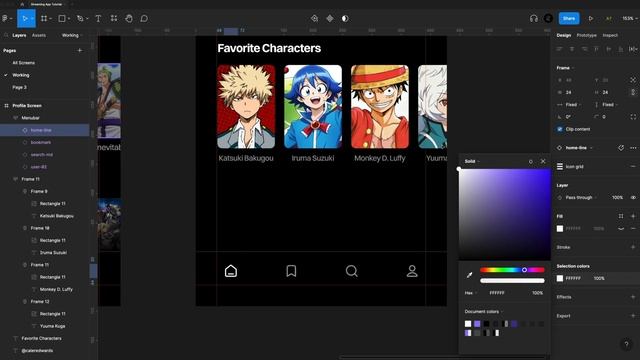Click the create component icon
This screenshot has height=360, width=640.
(x=330, y=18)
